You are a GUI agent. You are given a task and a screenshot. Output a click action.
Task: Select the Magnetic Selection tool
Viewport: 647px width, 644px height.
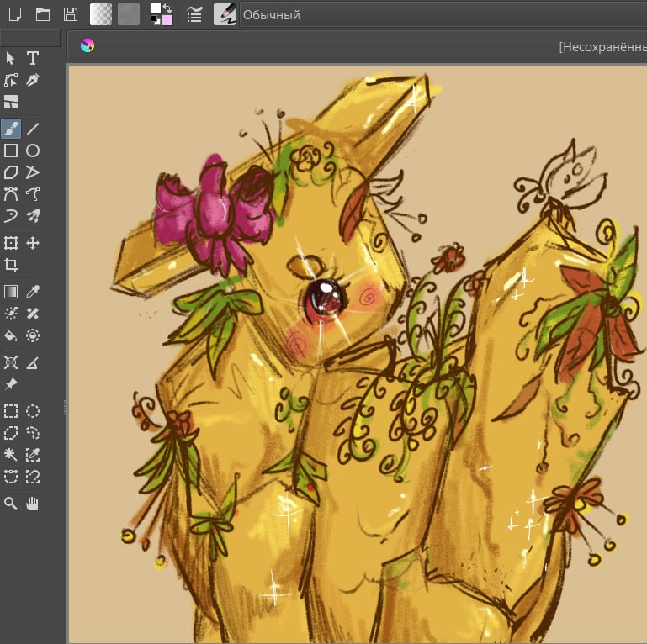pos(33,477)
